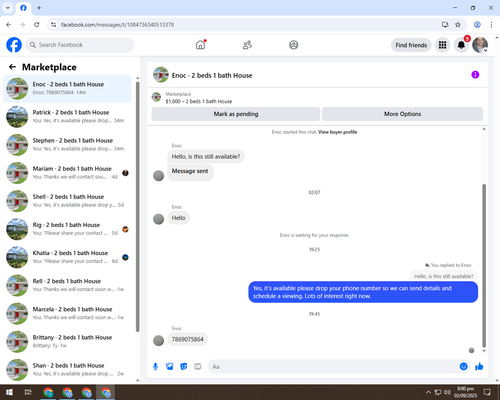500x400 pixels.
Task: Open Rell - 2 beds 1 bath House chat
Action: pos(67,285)
